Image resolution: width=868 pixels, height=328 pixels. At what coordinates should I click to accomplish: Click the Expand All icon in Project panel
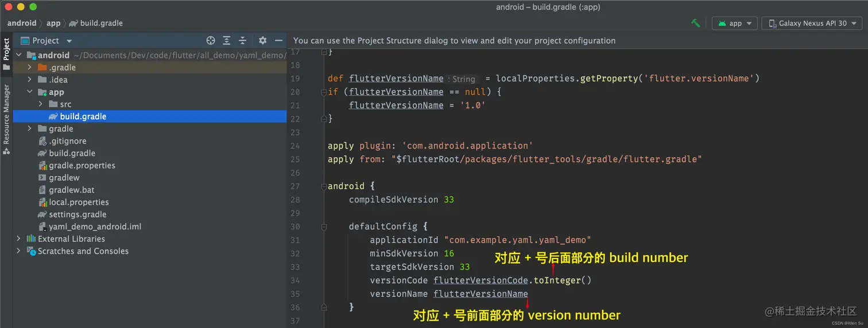tap(227, 41)
